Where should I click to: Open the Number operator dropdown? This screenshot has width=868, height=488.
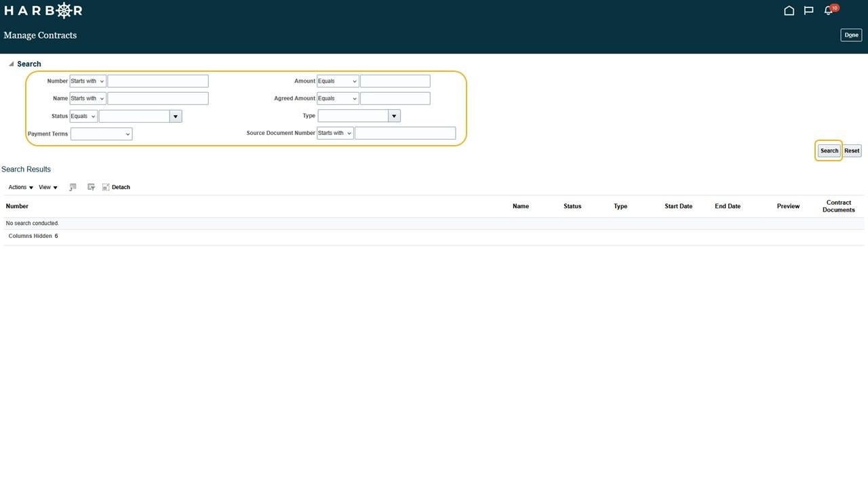pyautogui.click(x=87, y=81)
